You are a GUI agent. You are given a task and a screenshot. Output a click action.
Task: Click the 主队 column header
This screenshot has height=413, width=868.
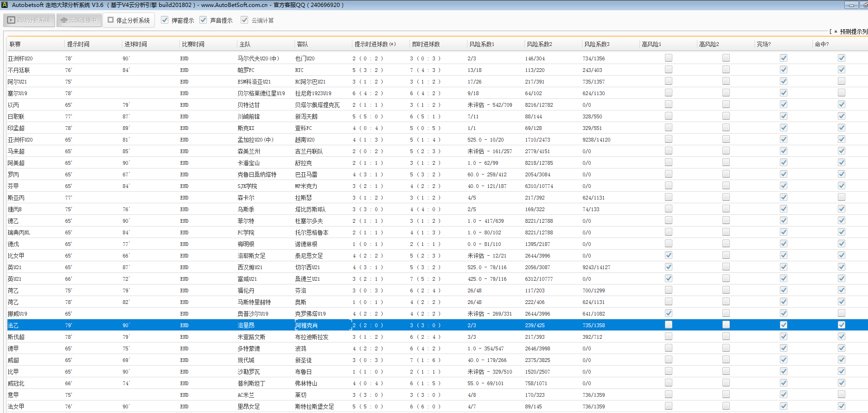(245, 44)
